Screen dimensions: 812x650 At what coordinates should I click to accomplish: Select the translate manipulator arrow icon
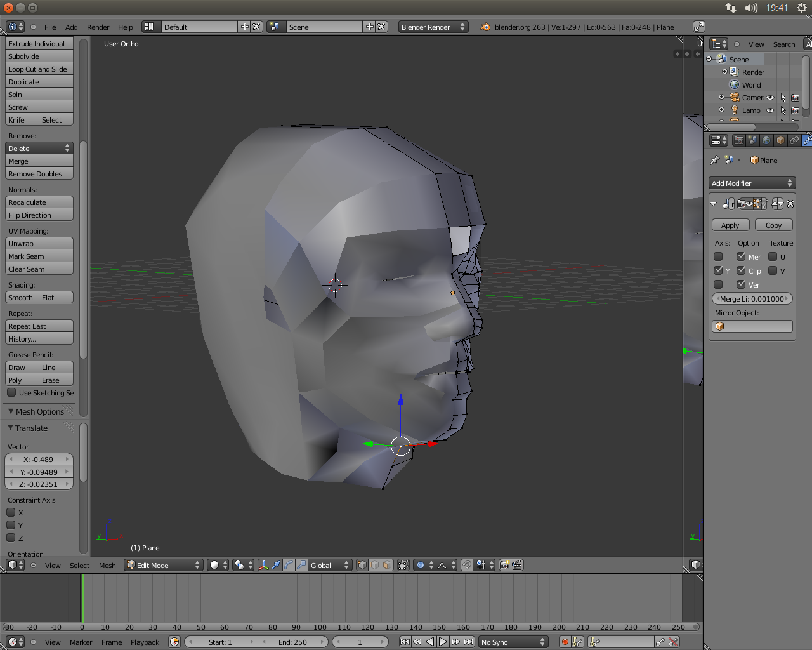click(x=276, y=565)
